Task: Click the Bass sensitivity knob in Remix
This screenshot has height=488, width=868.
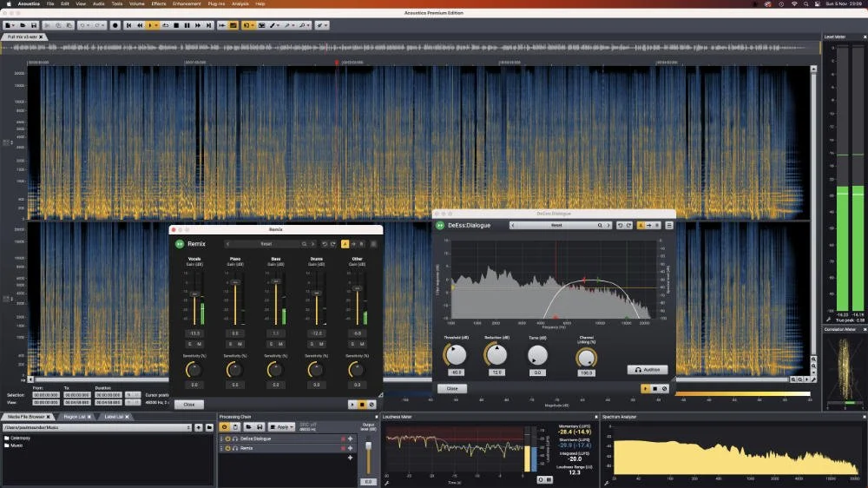Action: [274, 369]
